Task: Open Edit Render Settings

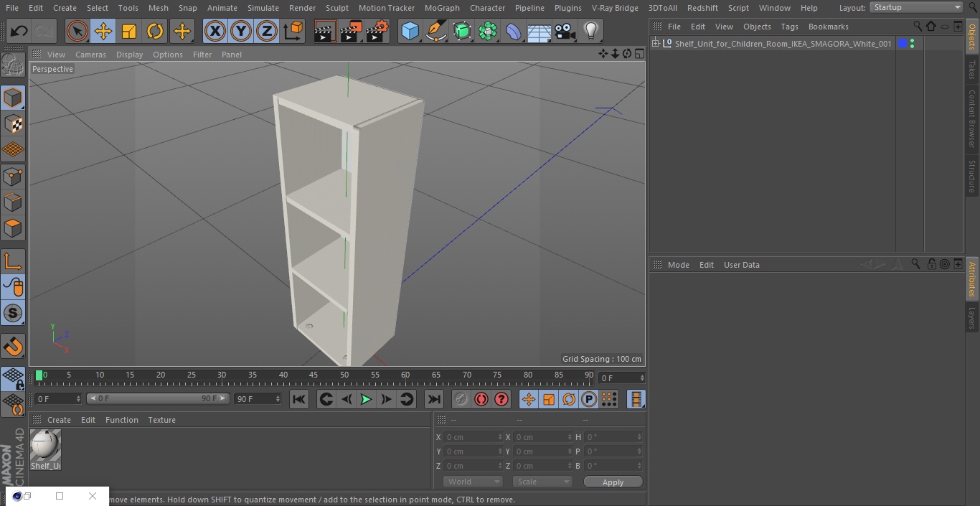Action: coord(378,31)
